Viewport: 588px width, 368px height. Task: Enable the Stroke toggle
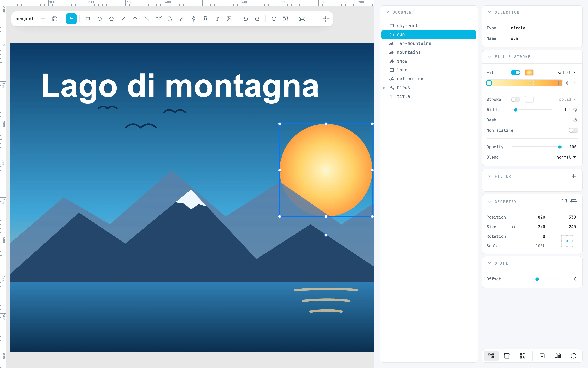point(515,99)
